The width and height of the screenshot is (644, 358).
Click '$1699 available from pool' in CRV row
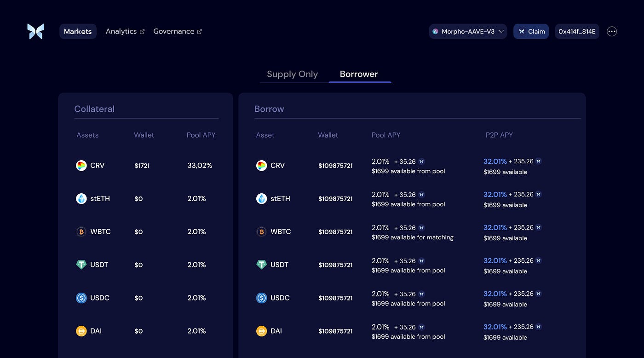pos(408,171)
